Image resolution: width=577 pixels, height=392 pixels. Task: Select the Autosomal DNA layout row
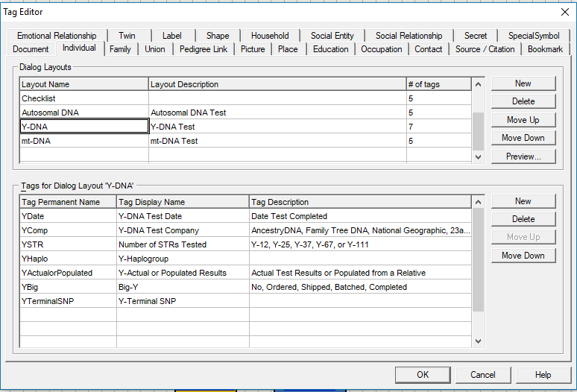[83, 113]
